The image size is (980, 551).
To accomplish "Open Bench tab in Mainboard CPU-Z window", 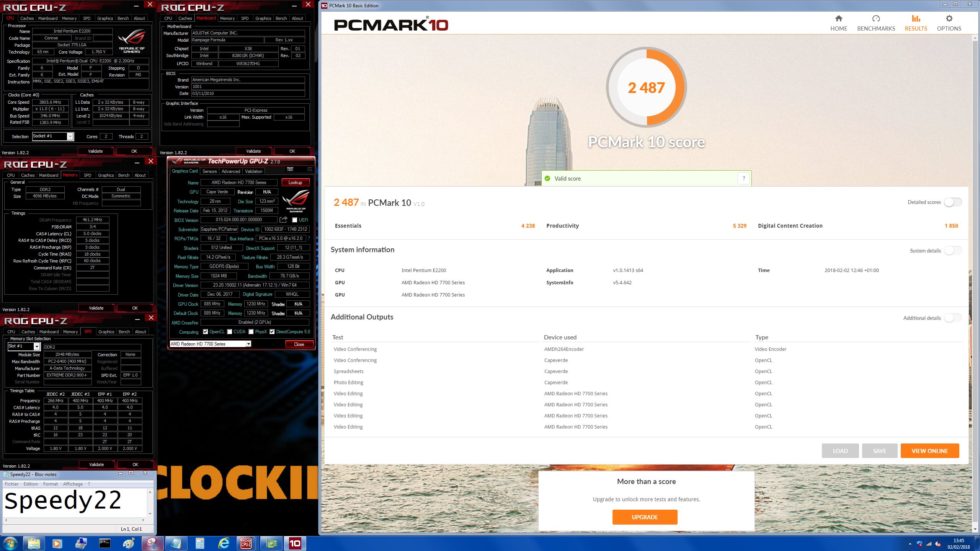I will click(x=281, y=18).
